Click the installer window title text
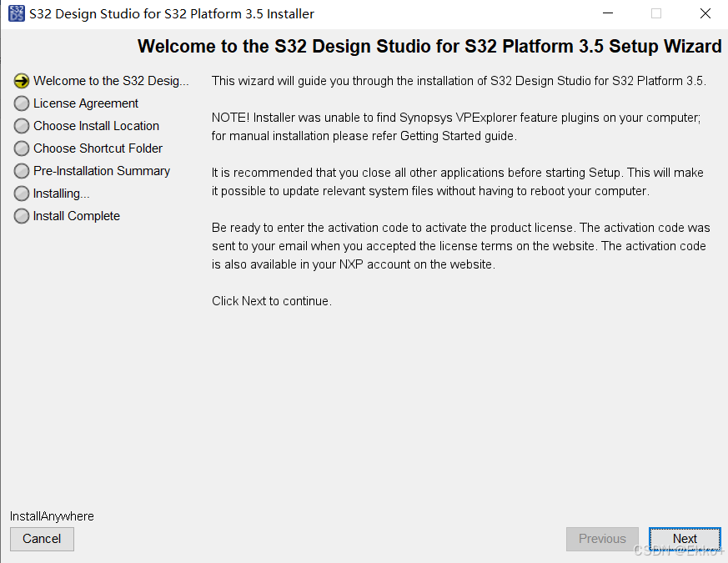The height and width of the screenshot is (563, 728). [x=171, y=14]
